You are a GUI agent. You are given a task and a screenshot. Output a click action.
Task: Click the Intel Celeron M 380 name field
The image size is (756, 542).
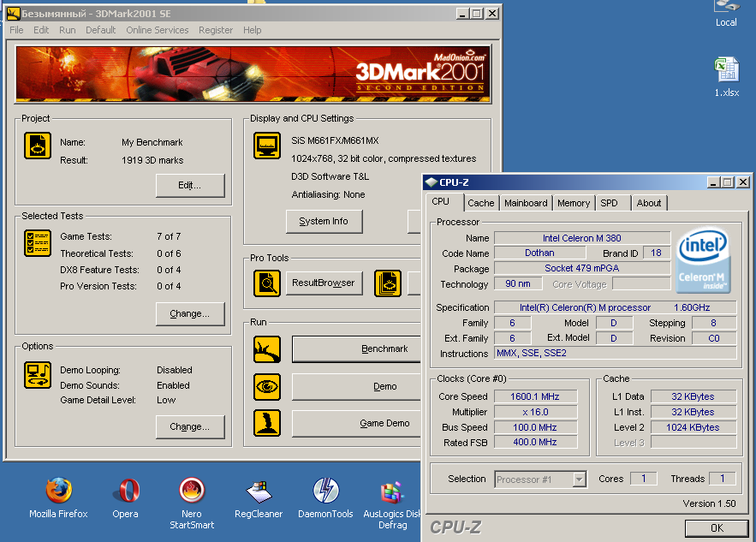(x=582, y=238)
